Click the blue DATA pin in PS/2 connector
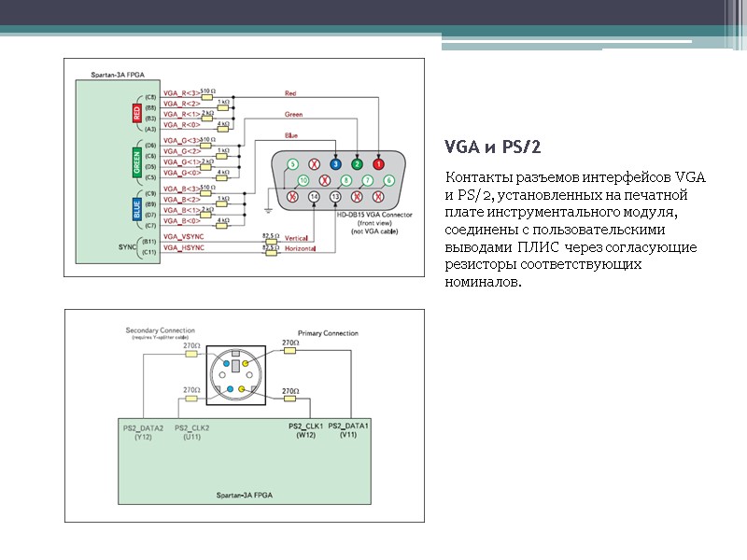The width and height of the screenshot is (747, 560). tap(226, 364)
